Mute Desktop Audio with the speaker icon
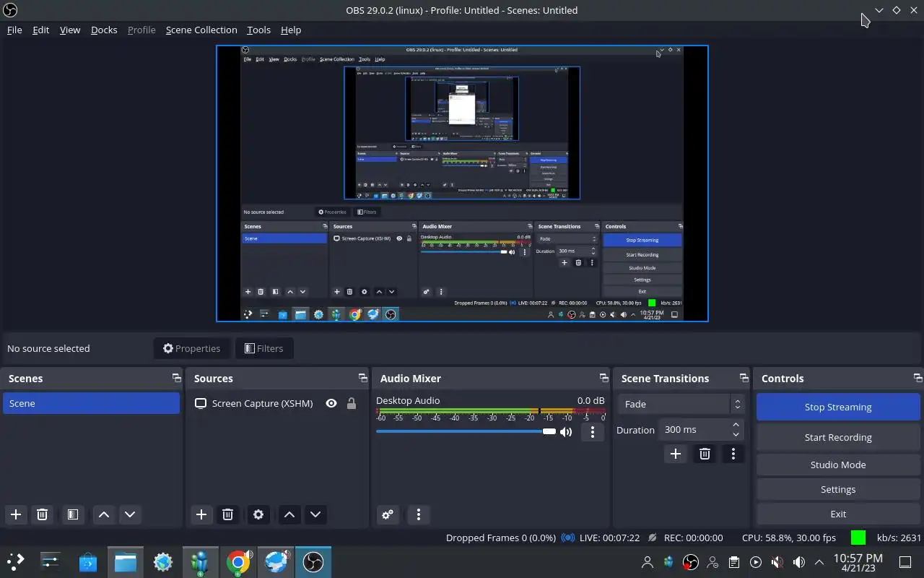This screenshot has height=578, width=924. (x=566, y=432)
